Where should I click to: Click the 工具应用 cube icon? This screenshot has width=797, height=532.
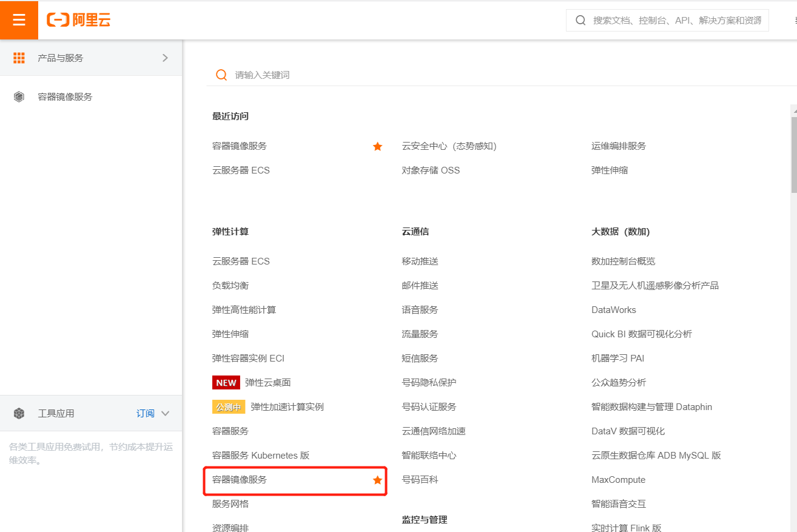(x=19, y=413)
